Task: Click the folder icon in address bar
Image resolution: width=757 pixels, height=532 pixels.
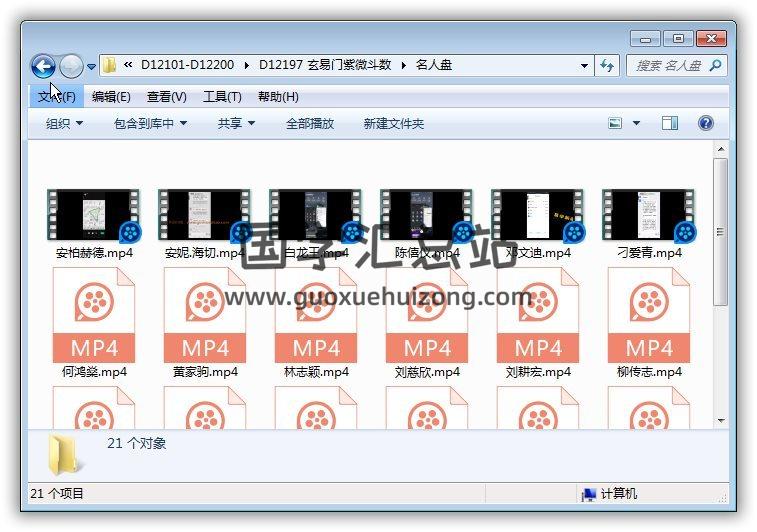Action: pyautogui.click(x=110, y=65)
